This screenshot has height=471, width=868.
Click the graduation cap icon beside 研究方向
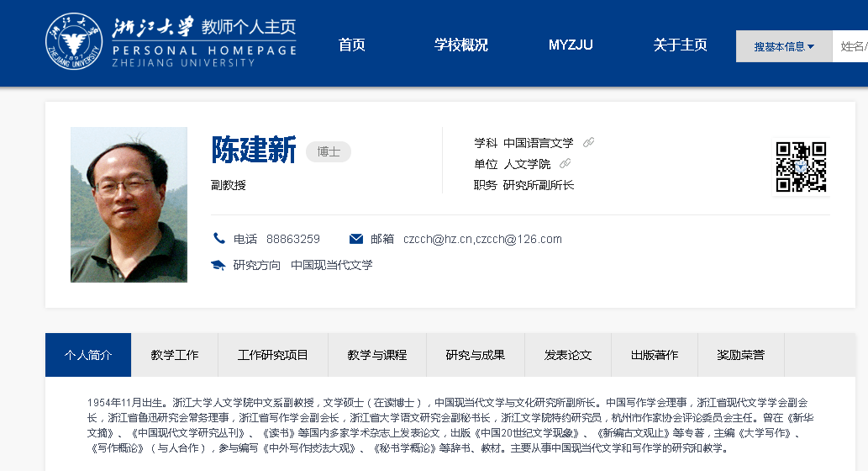click(218, 265)
